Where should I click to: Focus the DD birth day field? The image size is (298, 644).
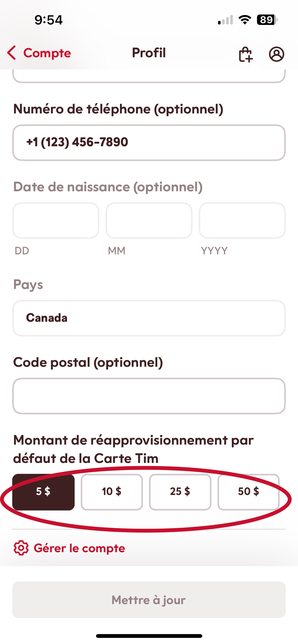(x=56, y=221)
